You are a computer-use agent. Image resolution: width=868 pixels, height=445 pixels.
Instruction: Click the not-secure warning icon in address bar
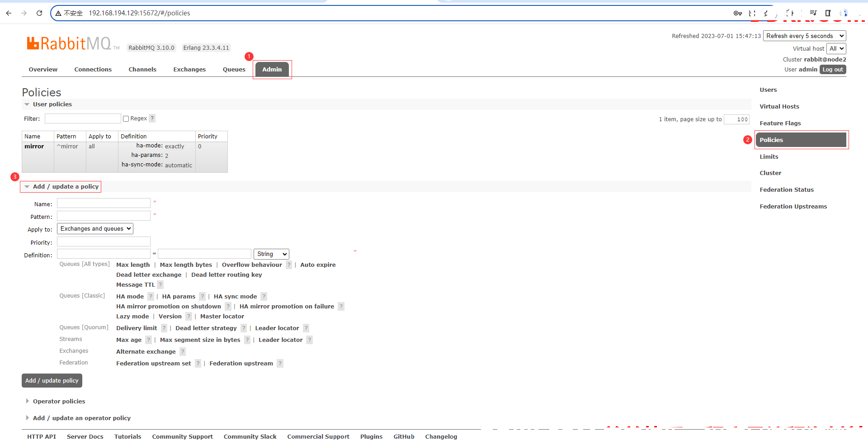click(x=58, y=13)
